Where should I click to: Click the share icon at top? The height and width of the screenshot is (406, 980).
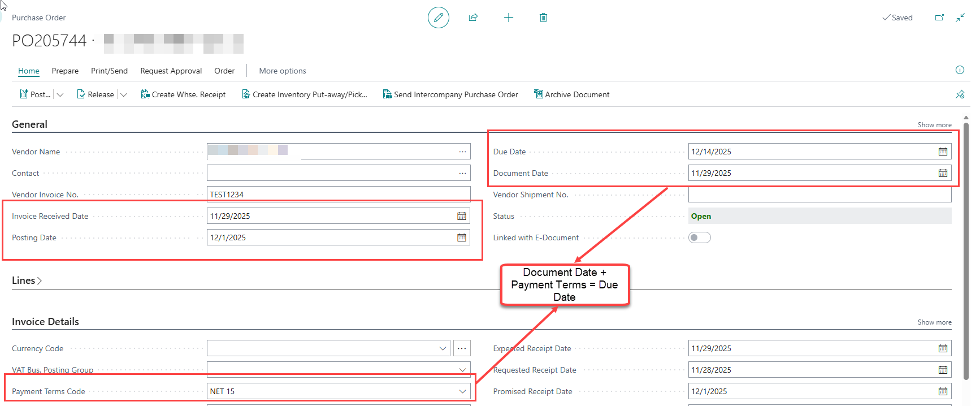coord(473,18)
